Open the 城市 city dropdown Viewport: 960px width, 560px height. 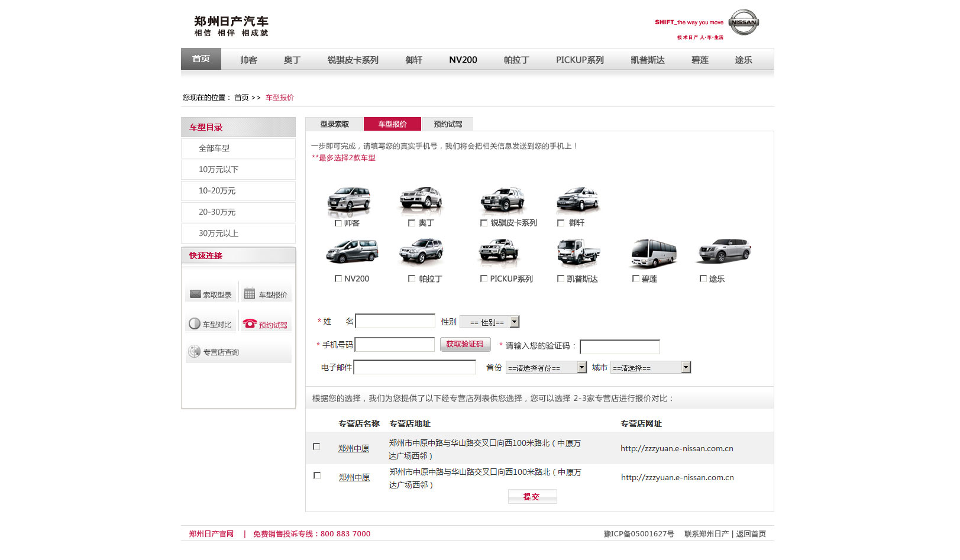651,367
